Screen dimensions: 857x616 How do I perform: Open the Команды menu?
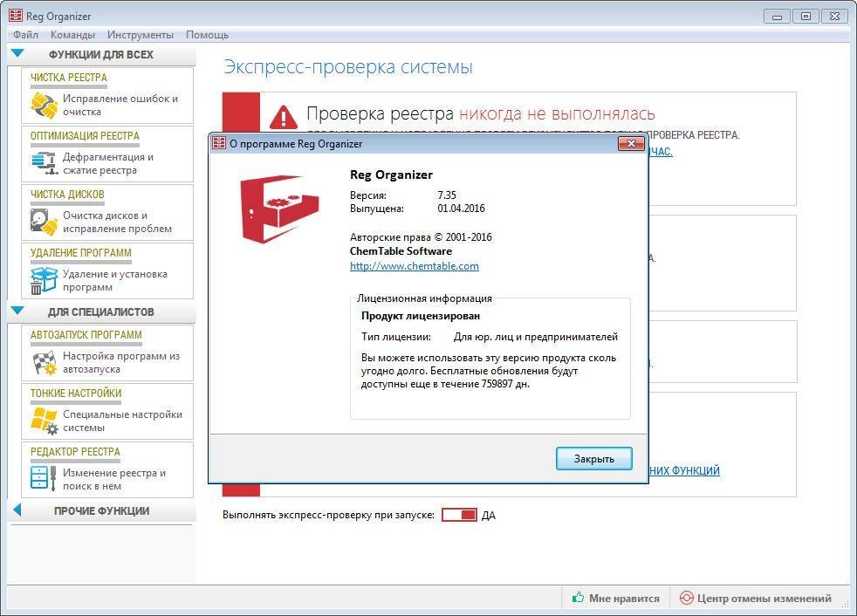72,35
